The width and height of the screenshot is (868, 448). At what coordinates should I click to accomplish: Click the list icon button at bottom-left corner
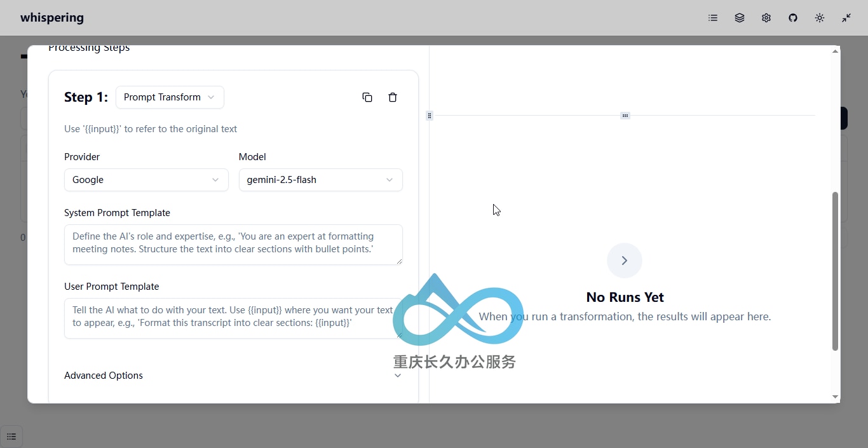coord(11,437)
